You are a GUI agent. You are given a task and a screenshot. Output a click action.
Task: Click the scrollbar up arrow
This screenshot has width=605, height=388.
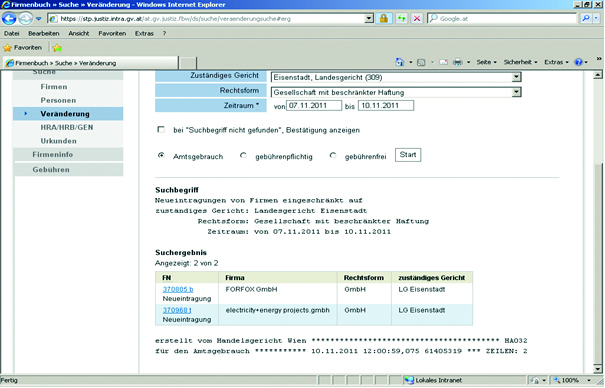point(598,75)
